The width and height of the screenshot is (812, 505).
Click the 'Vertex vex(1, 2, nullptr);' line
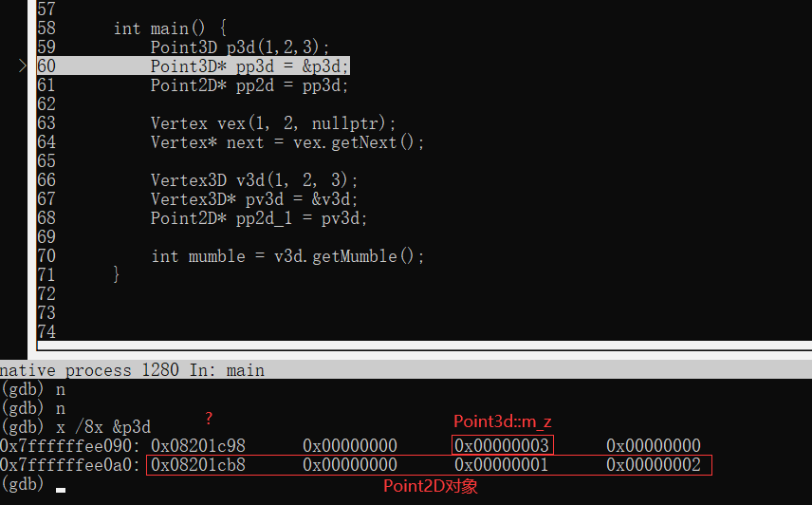tap(273, 123)
